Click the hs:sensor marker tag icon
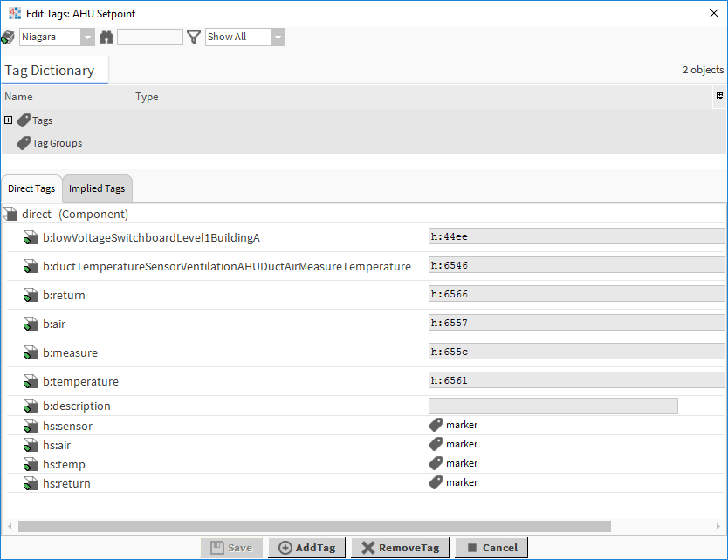The image size is (728, 560). 436,425
